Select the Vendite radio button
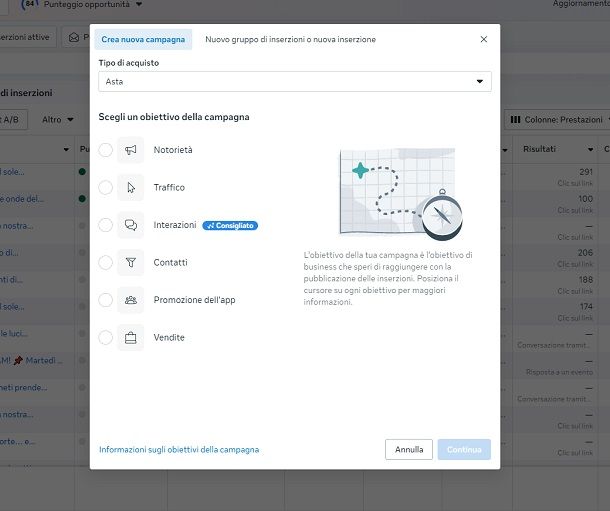The width and height of the screenshot is (610, 511). pos(106,337)
